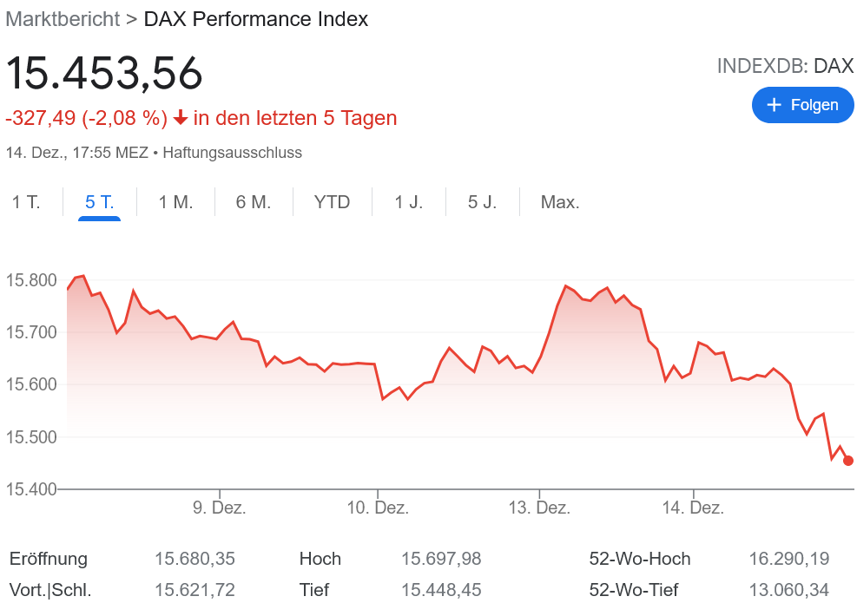Open the 5 J. chart range
The height and width of the screenshot is (616, 857).
click(482, 202)
